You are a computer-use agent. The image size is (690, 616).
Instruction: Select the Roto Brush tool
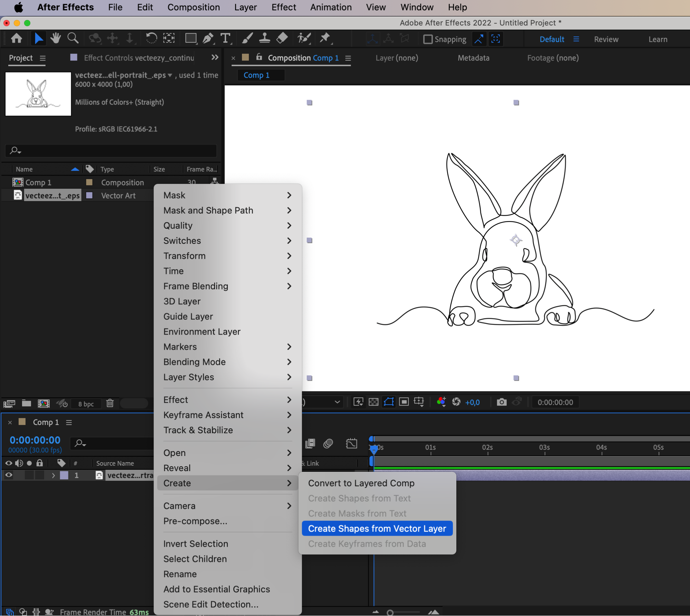coord(304,38)
